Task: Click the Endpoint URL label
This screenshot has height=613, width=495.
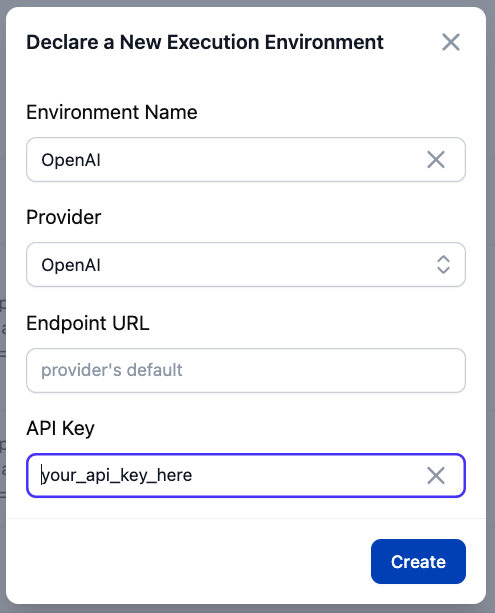Action: tap(88, 323)
